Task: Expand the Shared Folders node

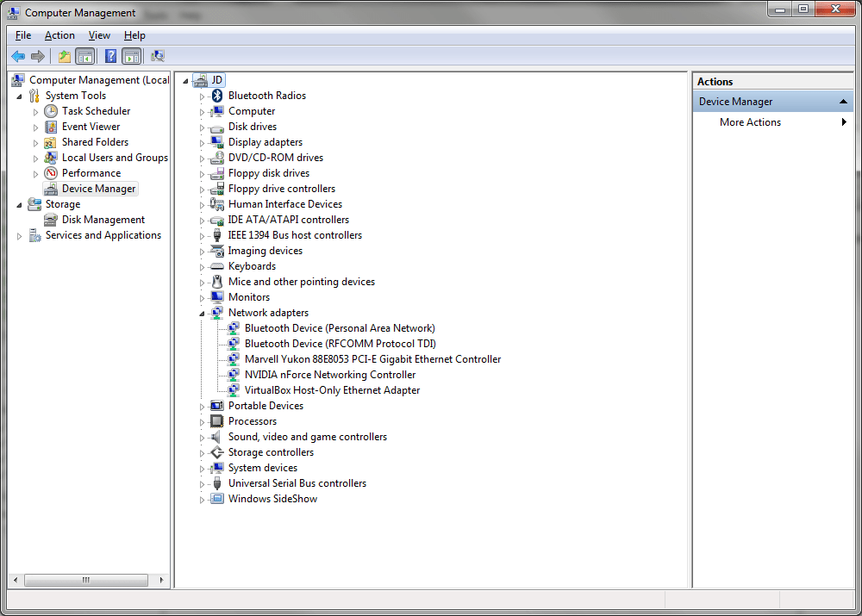Action: (x=35, y=143)
